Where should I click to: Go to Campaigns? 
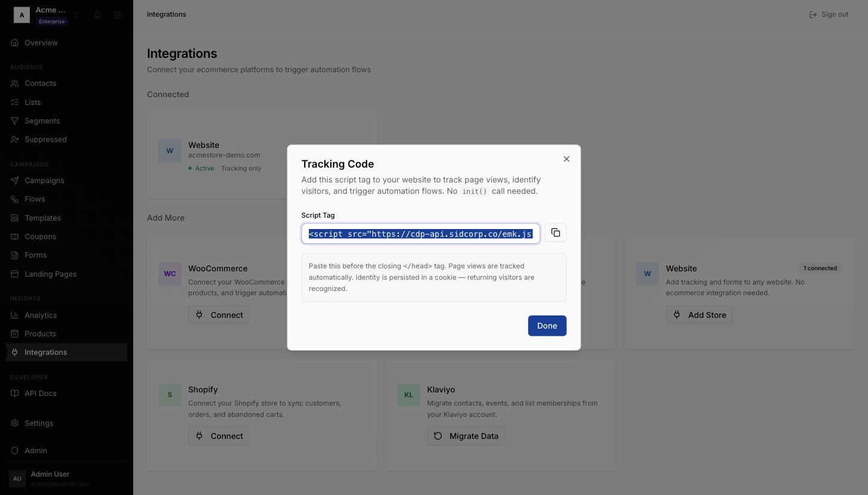click(x=67, y=181)
